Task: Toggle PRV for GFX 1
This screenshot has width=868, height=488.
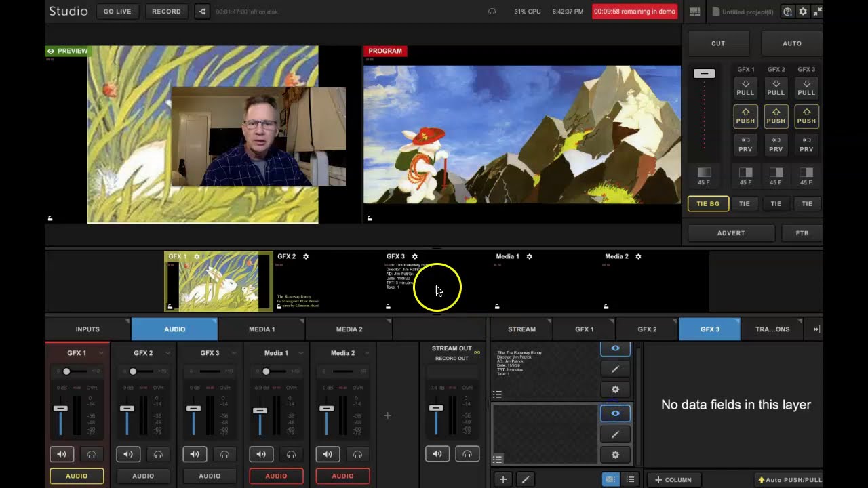Action: click(745, 144)
